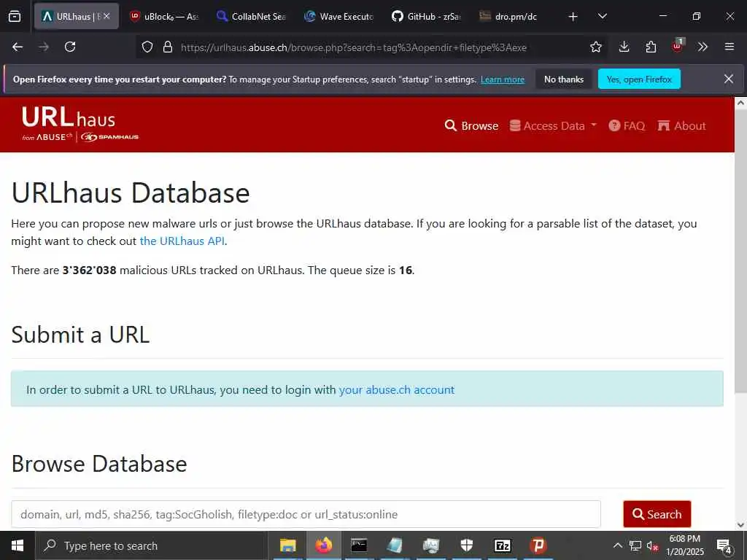
Task: Open the Browse navigation item
Action: point(472,125)
